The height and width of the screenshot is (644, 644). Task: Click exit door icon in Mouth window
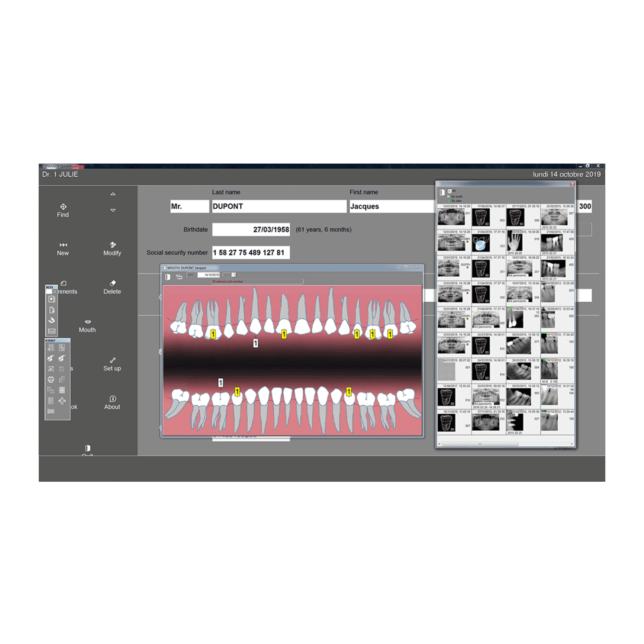pyautogui.click(x=168, y=277)
